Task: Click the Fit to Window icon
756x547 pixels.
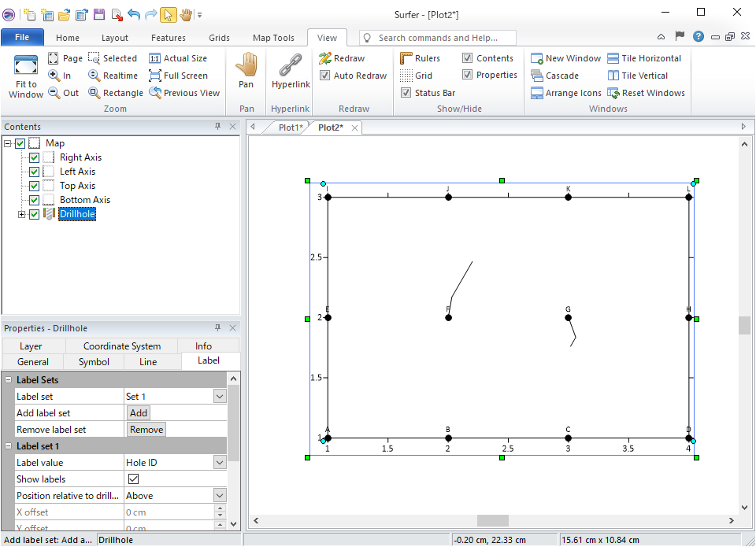Action: pos(26,66)
